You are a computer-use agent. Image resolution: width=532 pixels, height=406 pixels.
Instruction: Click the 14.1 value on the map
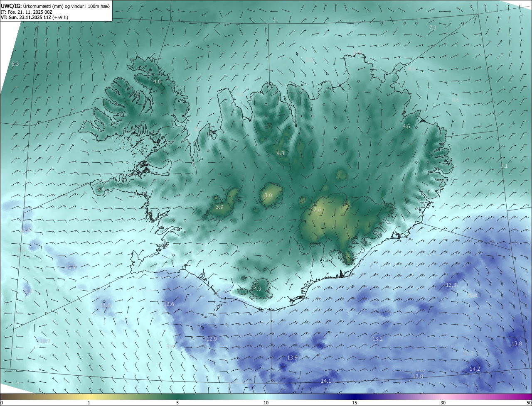coord(326,381)
